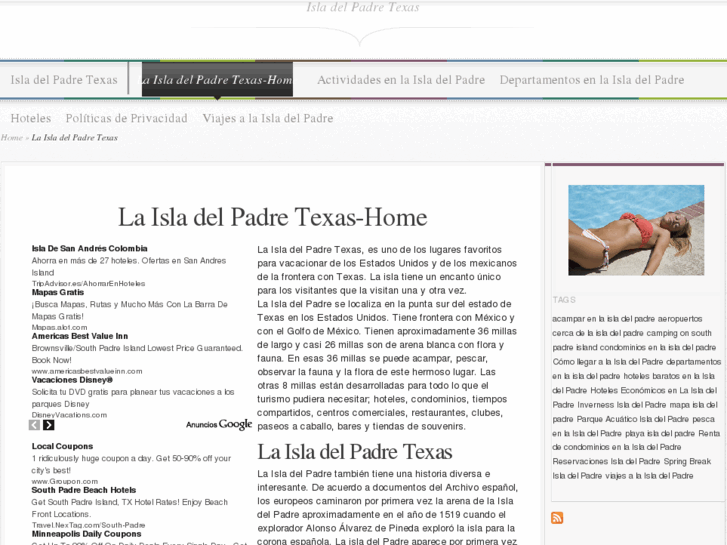This screenshot has height=545, width=727.
Task: Go to previous Google ads page arrow
Action: click(34, 425)
